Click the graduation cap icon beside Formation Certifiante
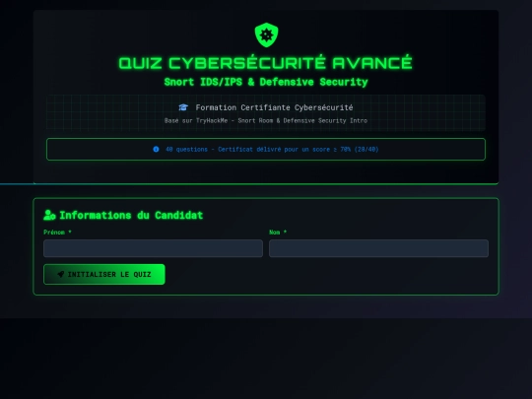The height and width of the screenshot is (399, 532). coord(183,107)
